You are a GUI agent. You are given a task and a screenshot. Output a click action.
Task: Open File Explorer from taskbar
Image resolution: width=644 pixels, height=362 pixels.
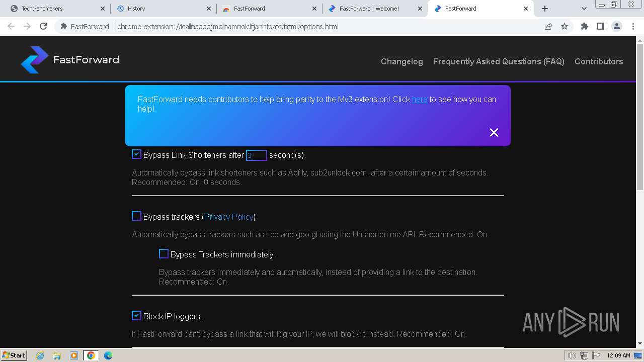coord(57,355)
